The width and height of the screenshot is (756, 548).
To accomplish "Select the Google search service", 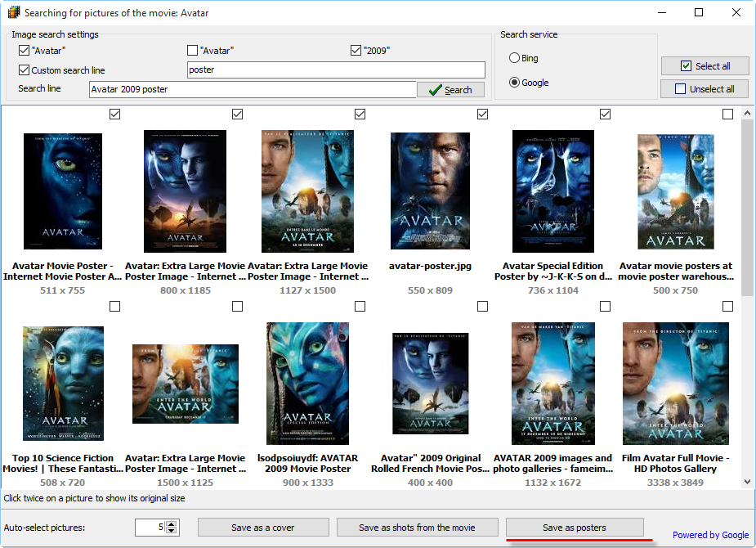I will coord(514,83).
